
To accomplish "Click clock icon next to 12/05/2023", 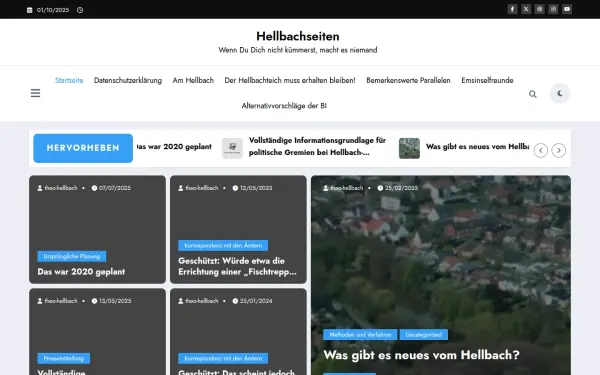I will [235, 188].
